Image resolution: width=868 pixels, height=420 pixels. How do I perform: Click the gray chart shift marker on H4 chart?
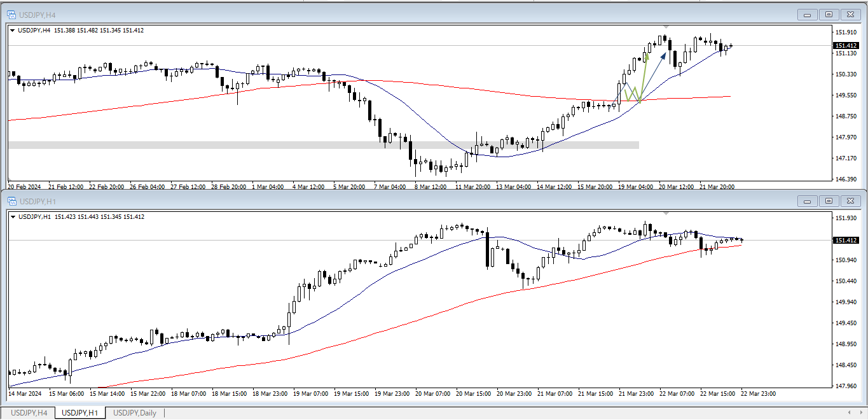coord(666,27)
